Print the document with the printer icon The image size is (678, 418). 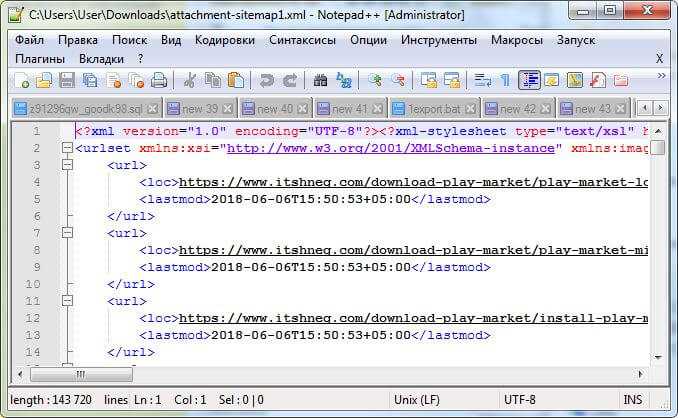tap(159, 81)
